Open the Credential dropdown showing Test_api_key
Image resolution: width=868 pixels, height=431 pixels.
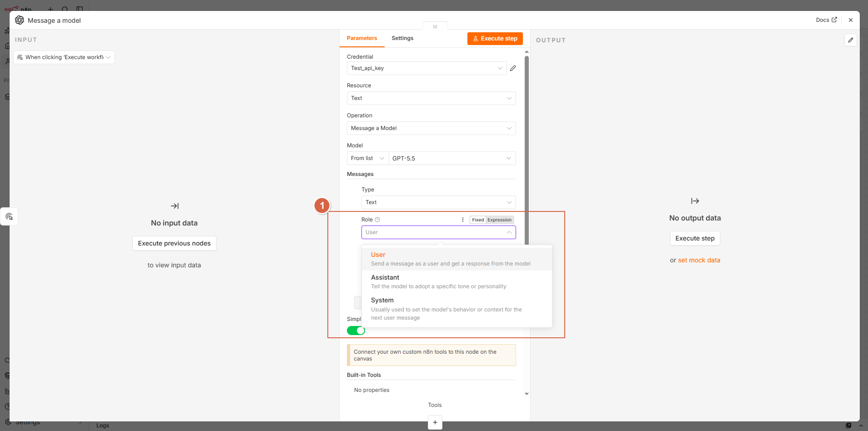tap(426, 68)
